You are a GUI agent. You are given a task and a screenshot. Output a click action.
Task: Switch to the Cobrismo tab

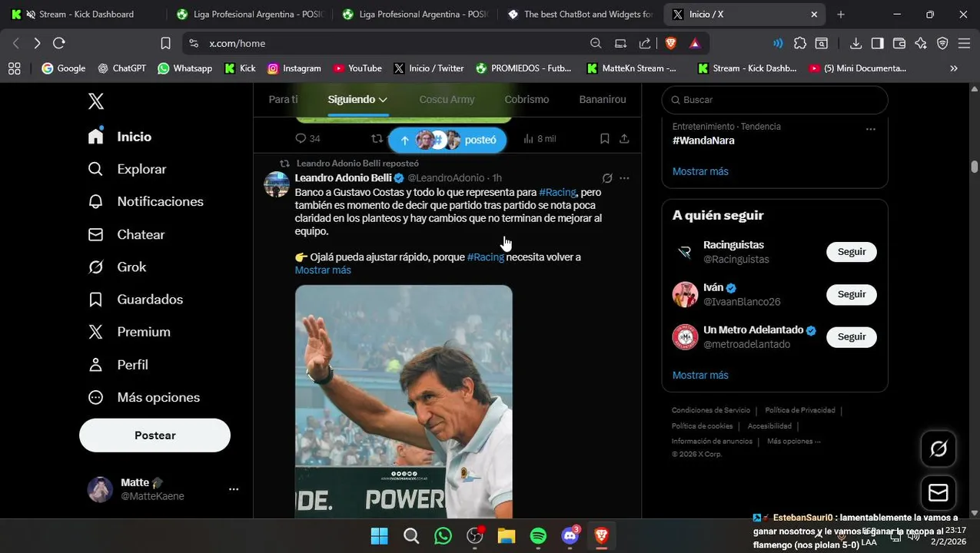point(527,100)
